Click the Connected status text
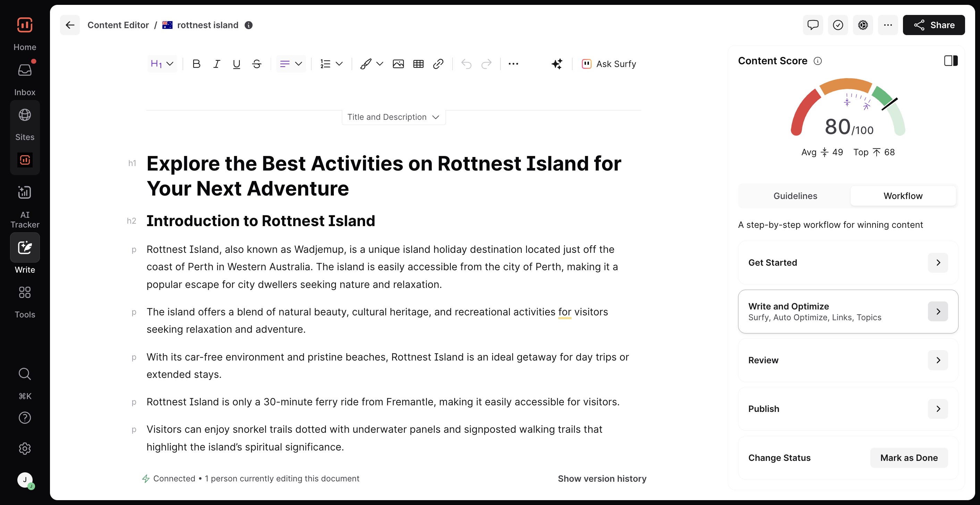 point(174,479)
